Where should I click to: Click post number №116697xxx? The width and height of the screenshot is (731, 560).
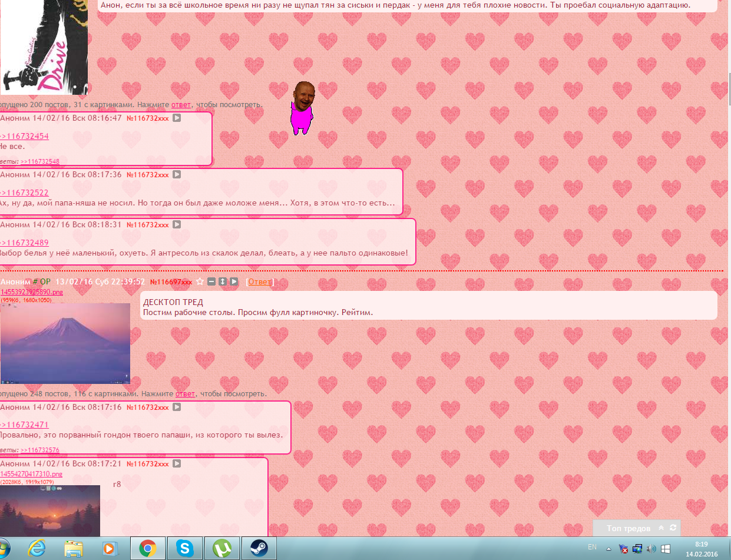click(x=171, y=282)
